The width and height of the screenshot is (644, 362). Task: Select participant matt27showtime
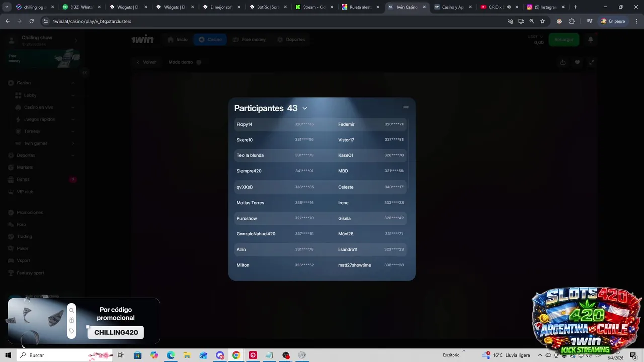click(x=355, y=265)
